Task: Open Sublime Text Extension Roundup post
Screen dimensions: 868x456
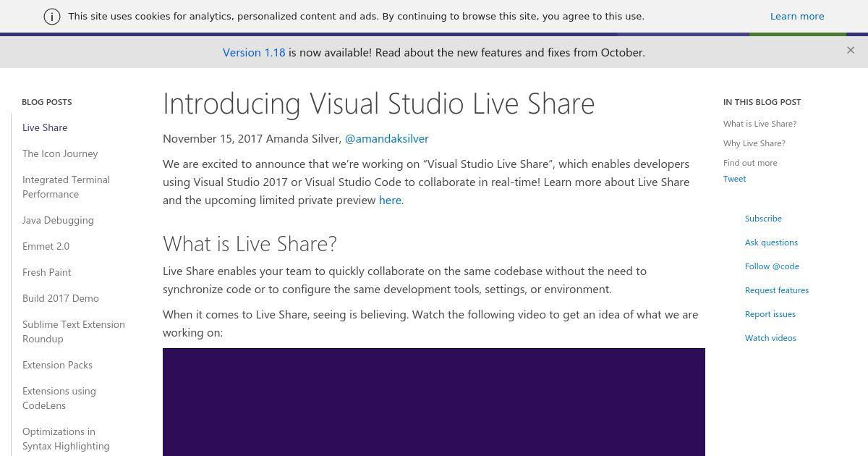Action: [x=74, y=332]
